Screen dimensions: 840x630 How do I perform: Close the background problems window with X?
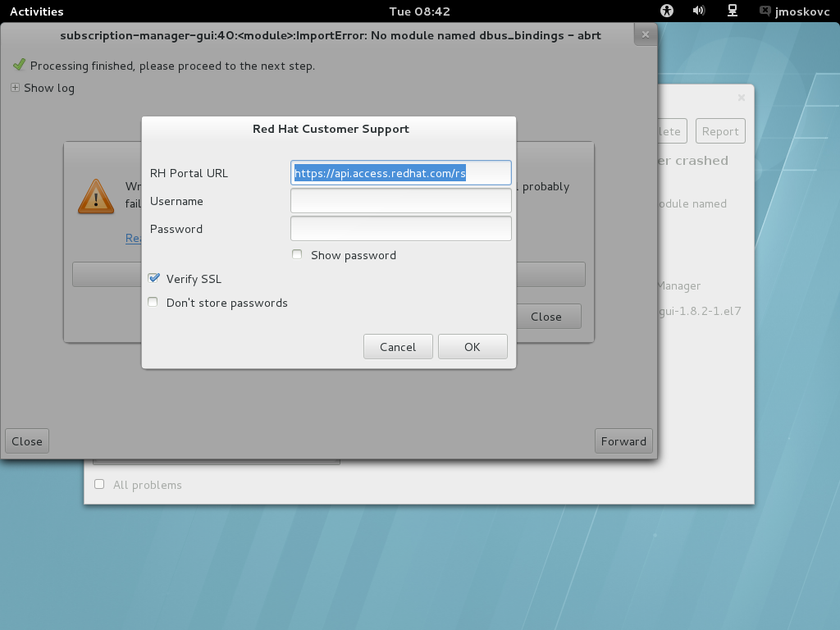(742, 98)
